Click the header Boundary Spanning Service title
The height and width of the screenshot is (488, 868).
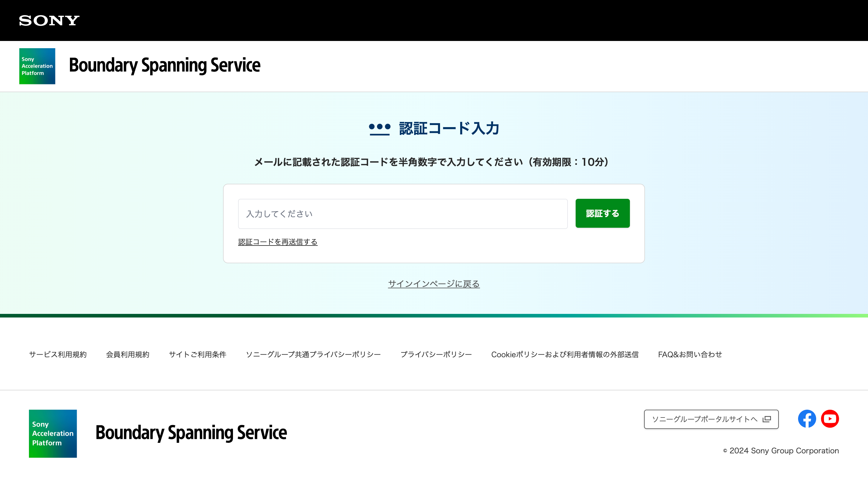click(x=165, y=65)
